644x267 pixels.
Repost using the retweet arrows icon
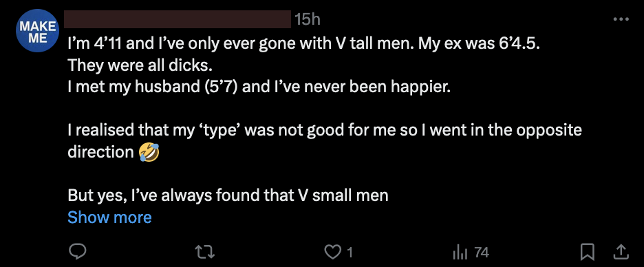point(204,252)
